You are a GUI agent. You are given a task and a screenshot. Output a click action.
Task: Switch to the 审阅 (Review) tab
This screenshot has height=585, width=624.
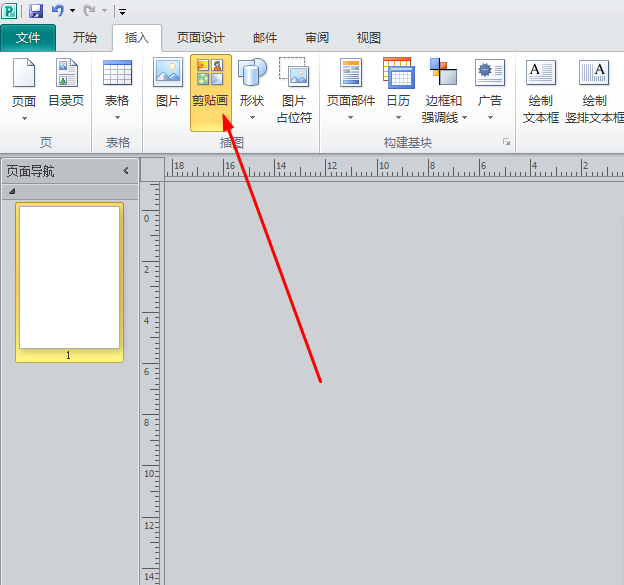[317, 38]
